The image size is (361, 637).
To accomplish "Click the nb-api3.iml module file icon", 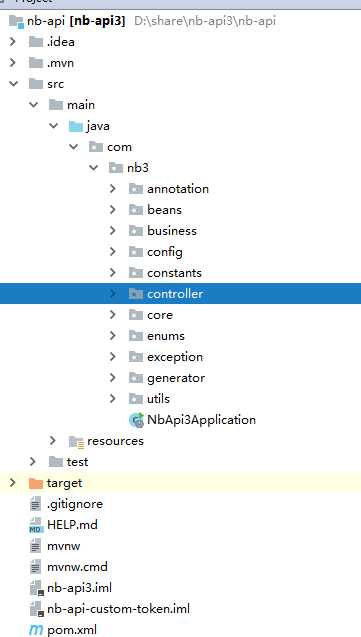I will (x=36, y=588).
